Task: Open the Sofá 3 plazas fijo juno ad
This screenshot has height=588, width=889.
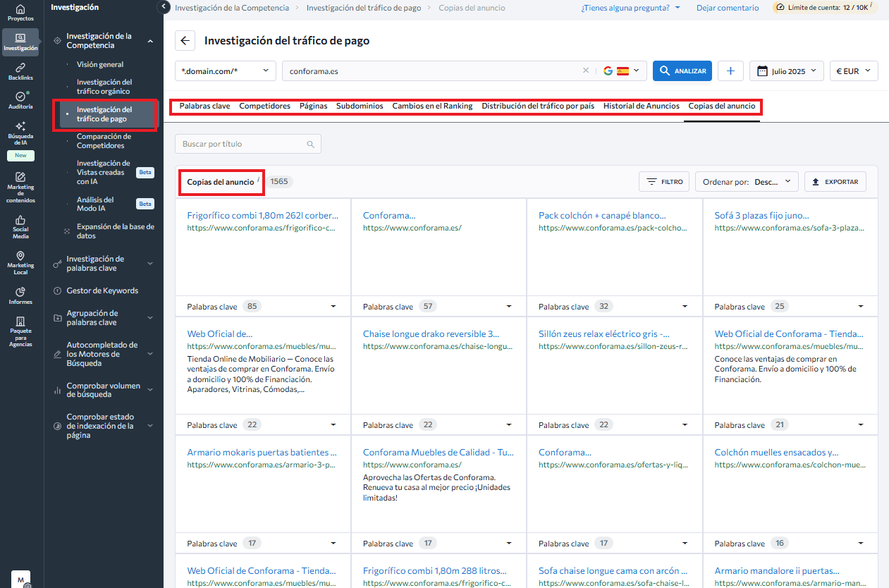Action: pyautogui.click(x=761, y=216)
